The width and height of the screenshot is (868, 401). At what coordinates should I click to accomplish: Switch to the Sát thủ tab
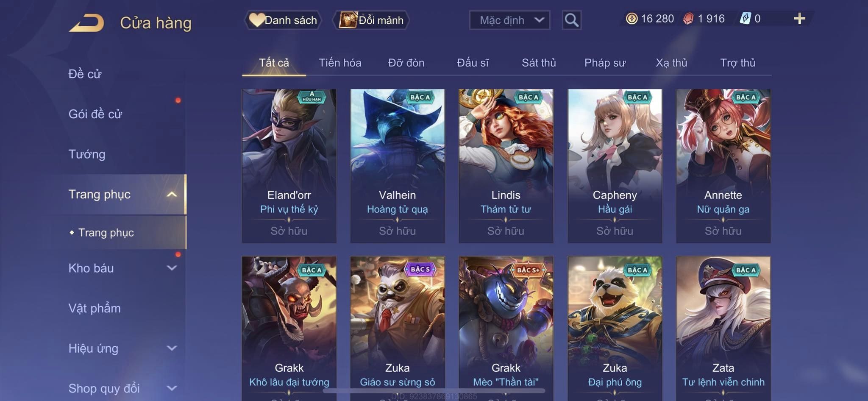point(538,63)
